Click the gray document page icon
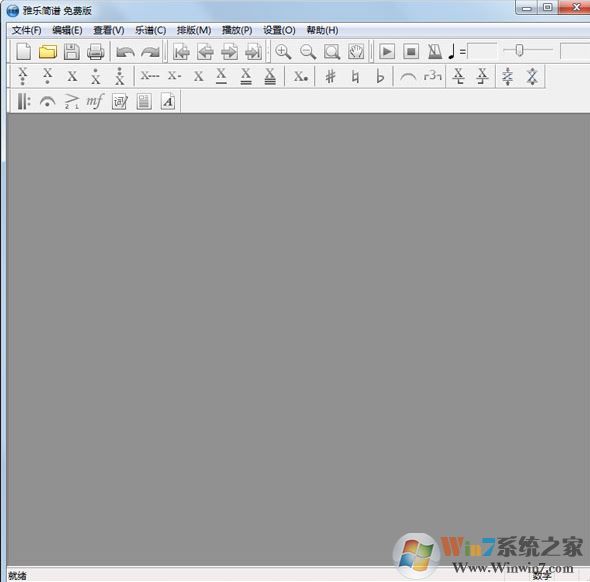 pyautogui.click(x=144, y=102)
